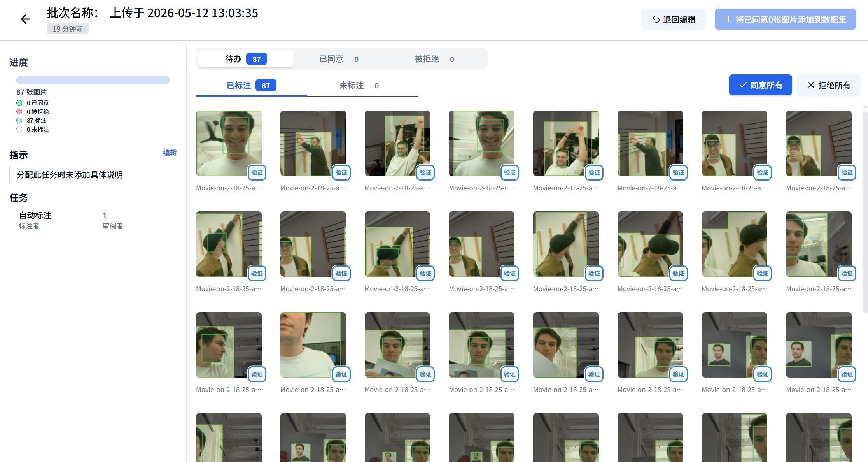Select 验证 badge on third row, fourth image
The height and width of the screenshot is (462, 868).
click(x=510, y=374)
